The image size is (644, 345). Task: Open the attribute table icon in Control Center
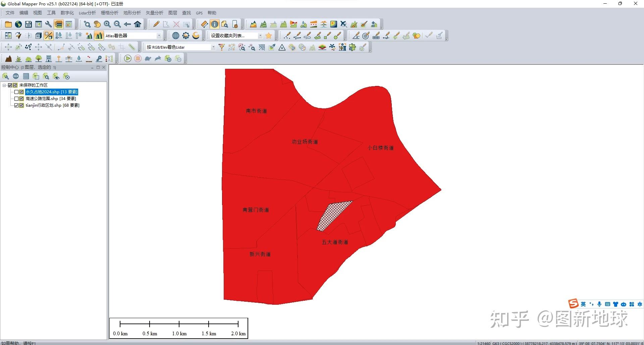click(x=26, y=77)
